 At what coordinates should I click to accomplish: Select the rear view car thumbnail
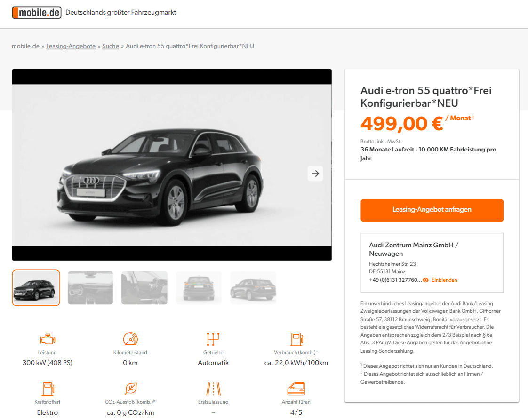tap(199, 288)
